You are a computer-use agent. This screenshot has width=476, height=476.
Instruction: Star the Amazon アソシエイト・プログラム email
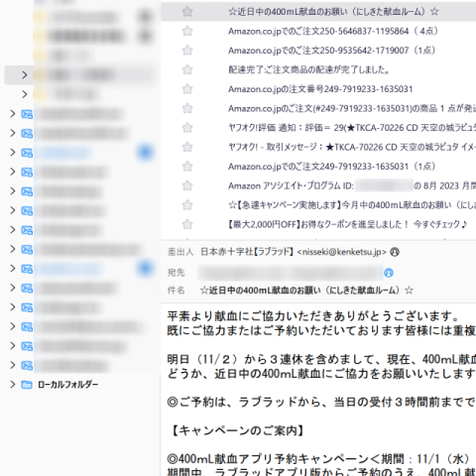(x=187, y=185)
